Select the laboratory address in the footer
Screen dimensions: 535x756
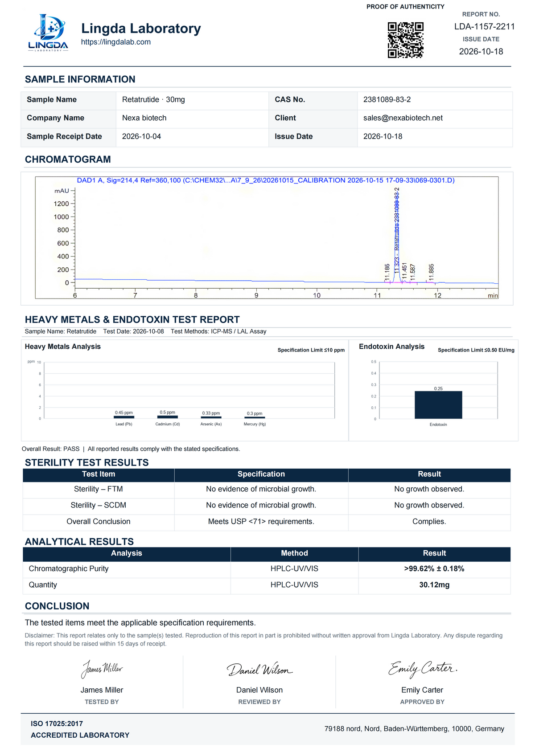click(x=414, y=729)
